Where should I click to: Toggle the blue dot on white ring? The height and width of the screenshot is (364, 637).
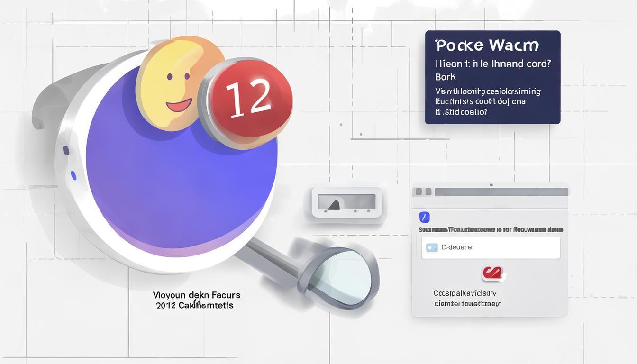point(73,175)
